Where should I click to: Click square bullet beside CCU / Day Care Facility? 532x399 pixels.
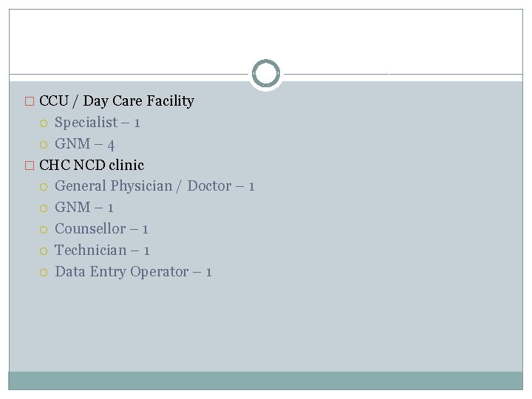tap(30, 101)
